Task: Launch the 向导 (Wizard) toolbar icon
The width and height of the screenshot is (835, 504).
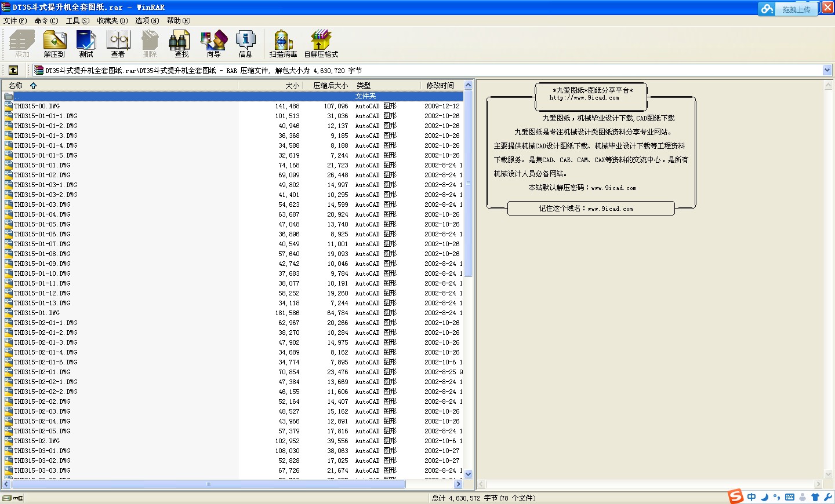Action: coord(213,43)
